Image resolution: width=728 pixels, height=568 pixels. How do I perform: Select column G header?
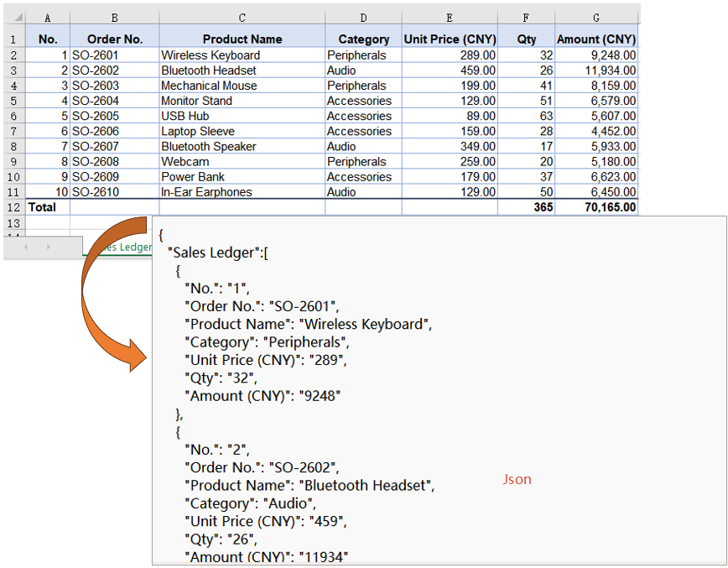(x=596, y=18)
